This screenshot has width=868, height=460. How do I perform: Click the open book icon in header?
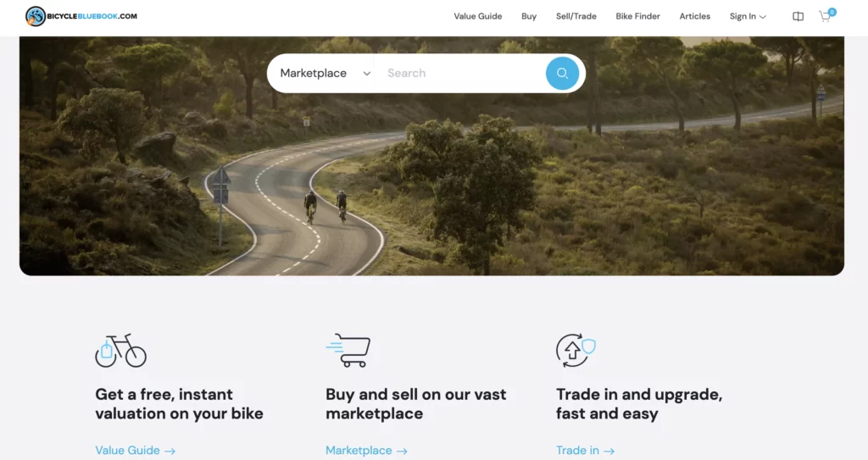(798, 17)
